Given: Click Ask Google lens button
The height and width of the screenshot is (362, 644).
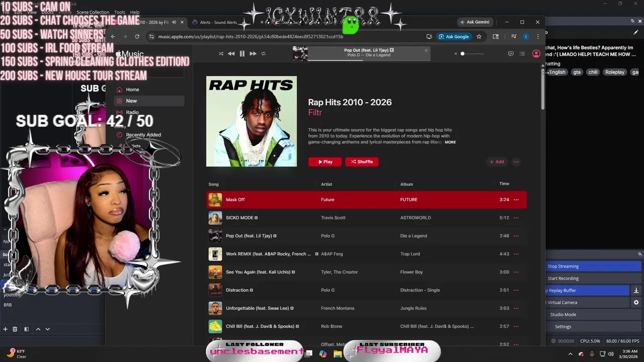Looking at the screenshot, I should coord(454,37).
